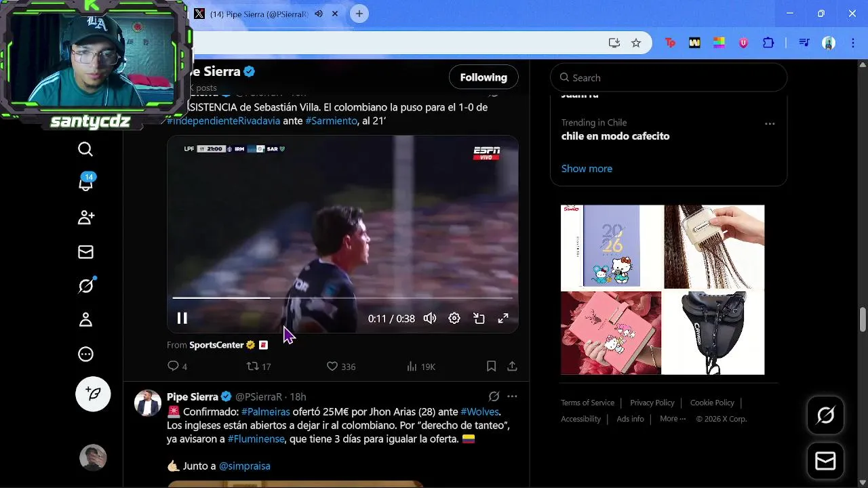This screenshot has height=488, width=868.
Task: Bookmark this page with star icon
Action: (636, 43)
